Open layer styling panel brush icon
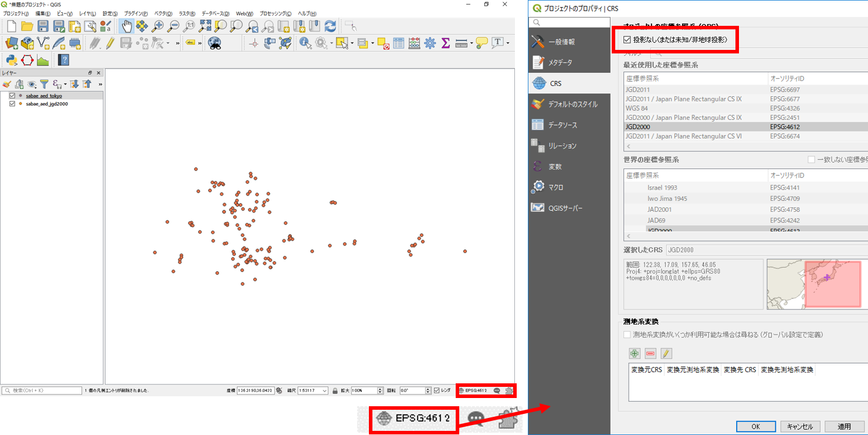Image resolution: width=868 pixels, height=435 pixels. pos(7,85)
